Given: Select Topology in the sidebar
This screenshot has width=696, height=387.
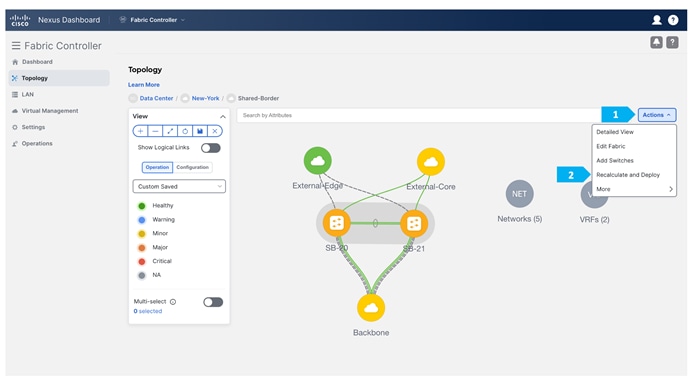Looking at the screenshot, I should [x=59, y=78].
